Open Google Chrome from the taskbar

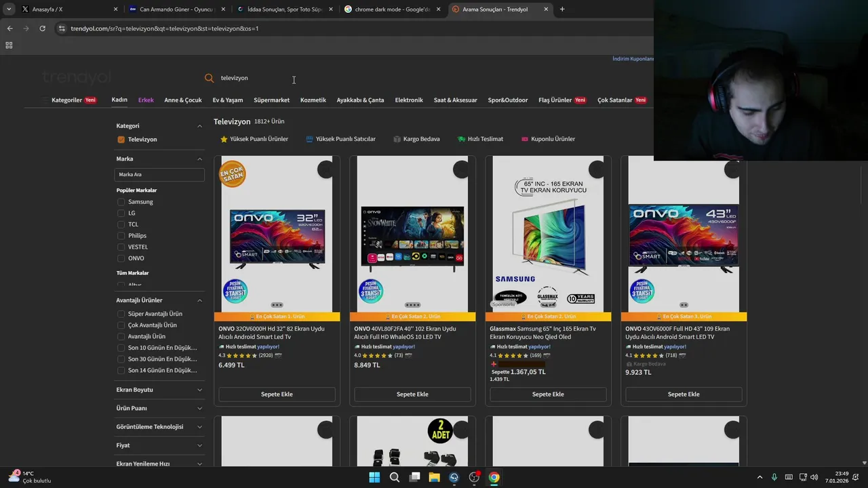click(494, 477)
